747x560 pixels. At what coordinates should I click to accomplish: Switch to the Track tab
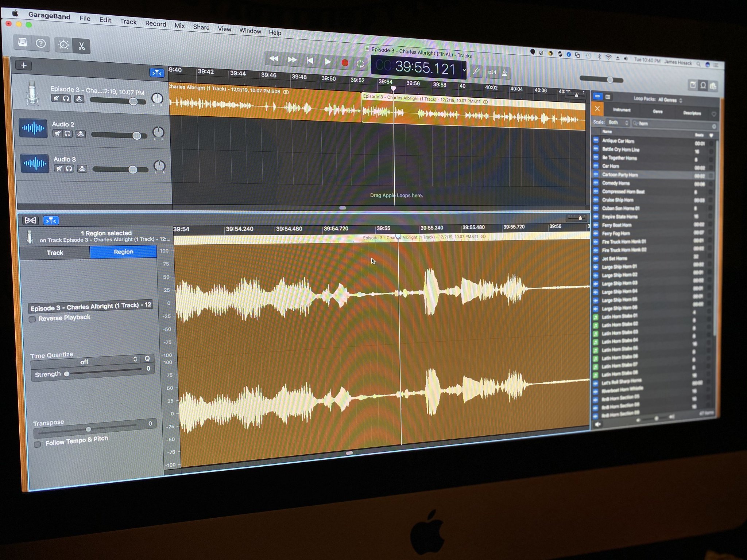[55, 253]
